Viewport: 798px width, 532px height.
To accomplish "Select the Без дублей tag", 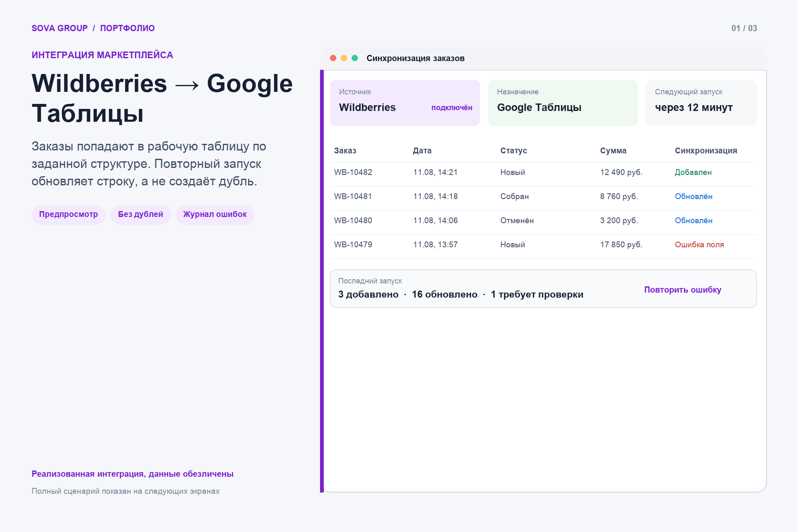I will pos(140,215).
